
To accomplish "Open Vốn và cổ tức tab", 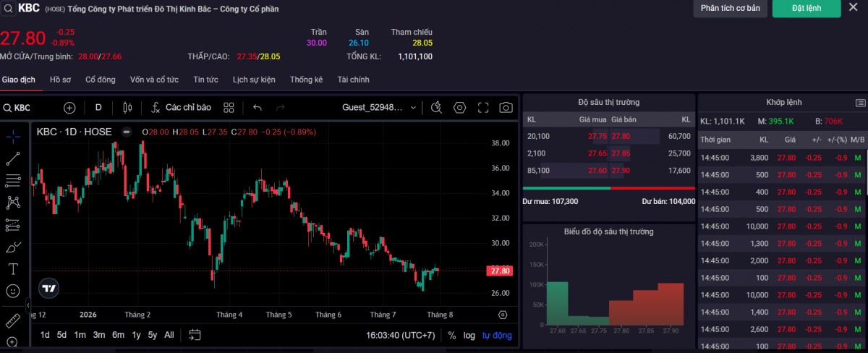I will [154, 80].
